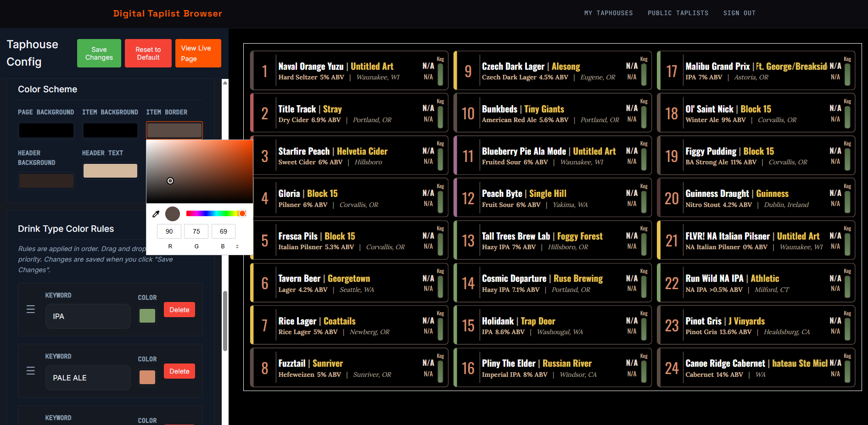Click the current color preview circle
The height and width of the screenshot is (425, 868).
click(x=173, y=214)
